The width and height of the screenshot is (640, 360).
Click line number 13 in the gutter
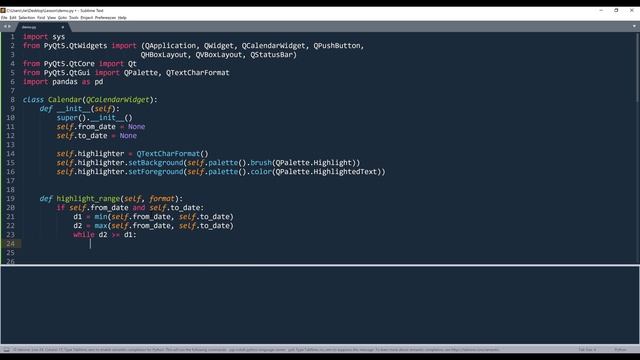(x=10, y=144)
